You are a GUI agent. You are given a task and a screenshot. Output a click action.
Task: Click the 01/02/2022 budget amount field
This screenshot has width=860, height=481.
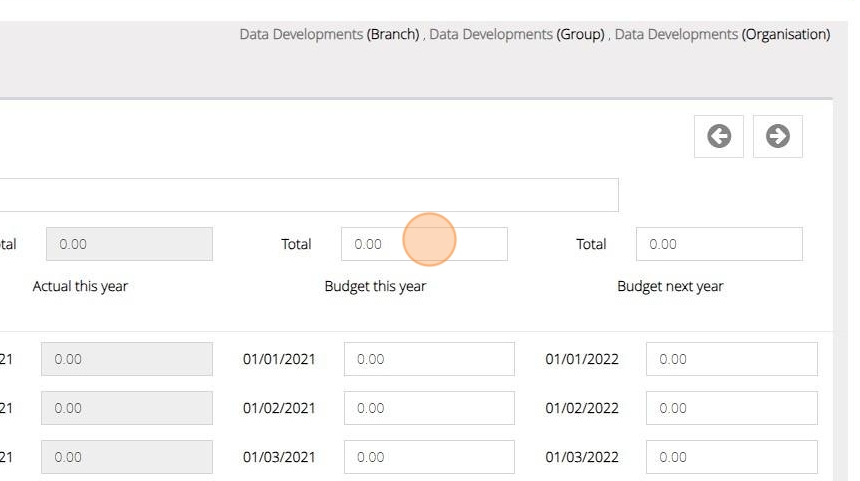point(731,408)
